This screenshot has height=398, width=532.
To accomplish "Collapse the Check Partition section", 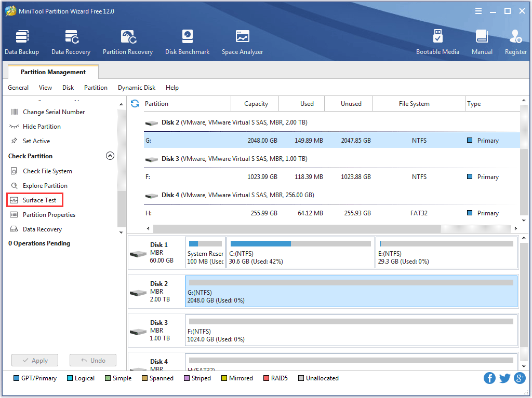I will pos(110,156).
